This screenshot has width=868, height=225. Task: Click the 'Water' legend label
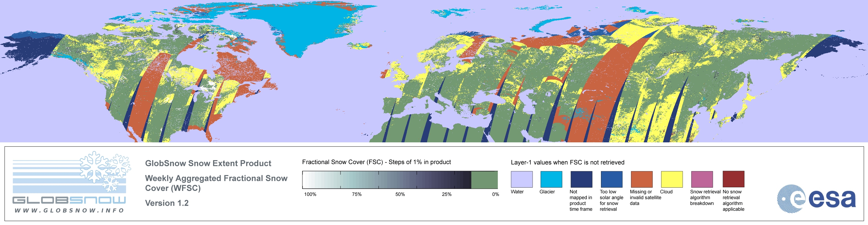tap(517, 192)
